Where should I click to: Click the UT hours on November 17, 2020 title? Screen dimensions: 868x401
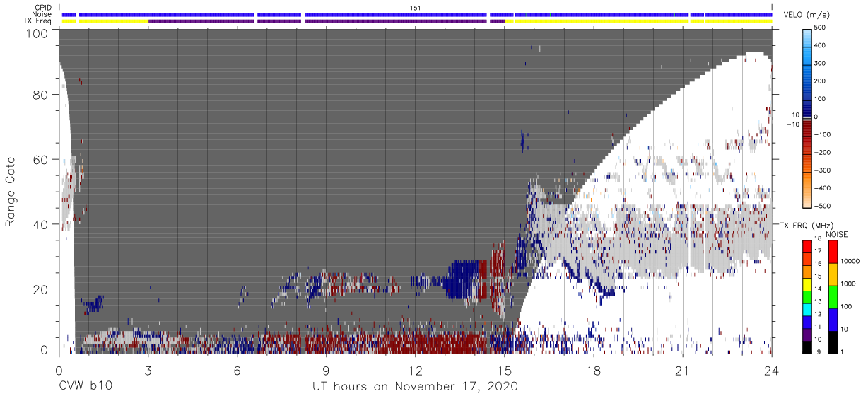415,388
